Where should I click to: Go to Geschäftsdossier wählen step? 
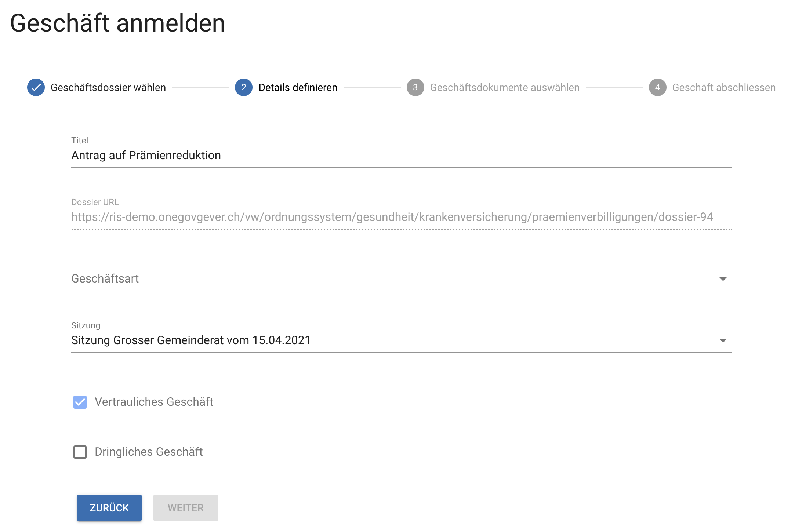pyautogui.click(x=108, y=88)
